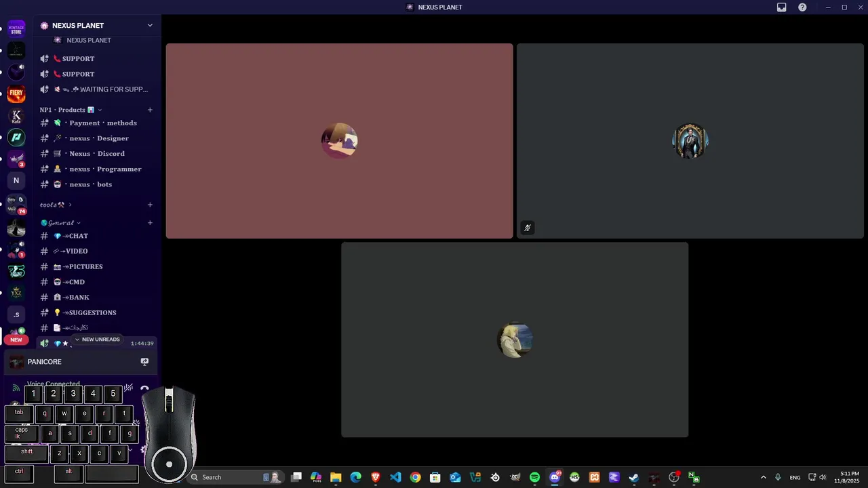Open Brave browser from the taskbar
Image resolution: width=868 pixels, height=488 pixels.
coord(376,477)
